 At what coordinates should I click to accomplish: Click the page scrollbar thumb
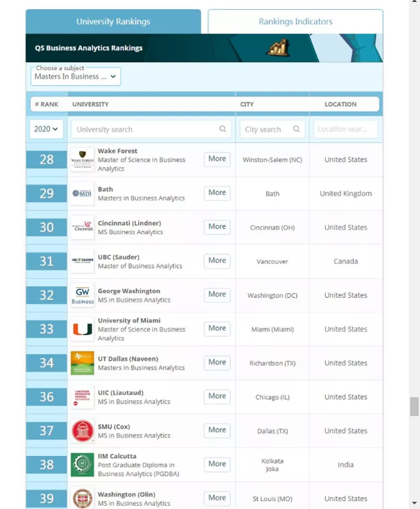(x=414, y=406)
